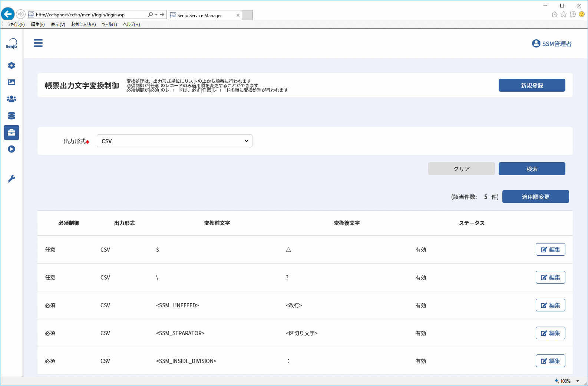Select the Senju Service Manager tab

point(205,15)
